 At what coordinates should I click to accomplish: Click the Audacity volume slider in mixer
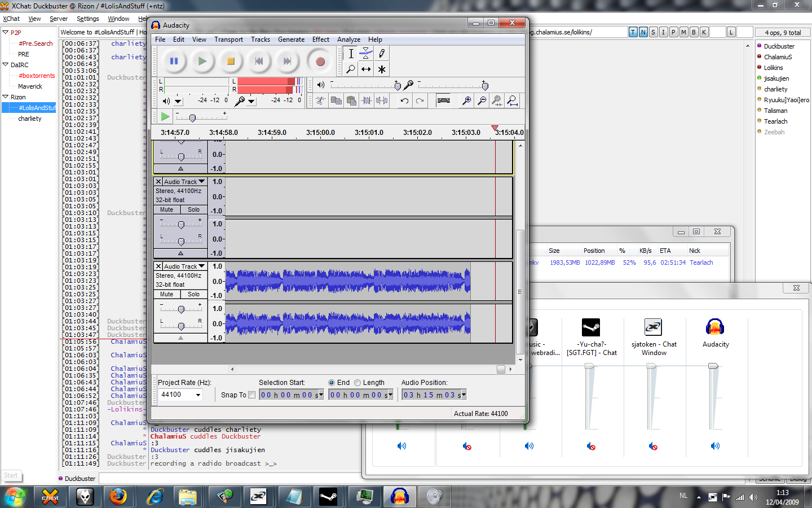713,366
